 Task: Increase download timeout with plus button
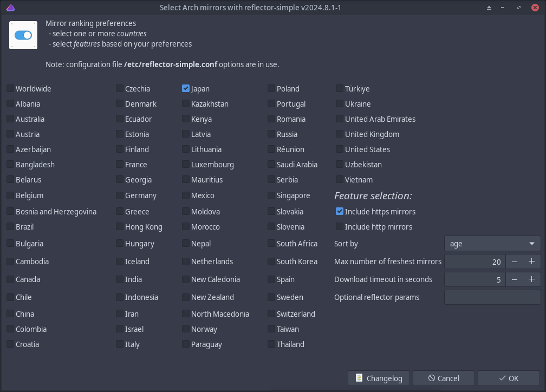[x=531, y=280]
